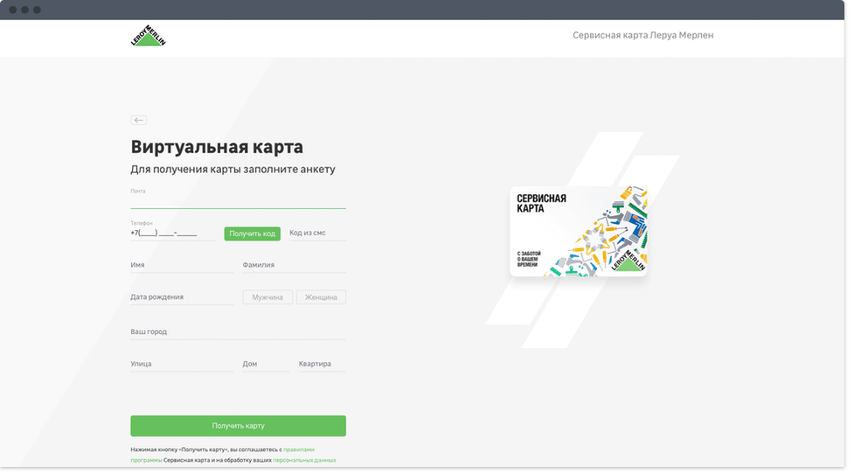This screenshot has height=474, width=868.
Task: Open the Дата рождения field
Action: pyautogui.click(x=182, y=296)
